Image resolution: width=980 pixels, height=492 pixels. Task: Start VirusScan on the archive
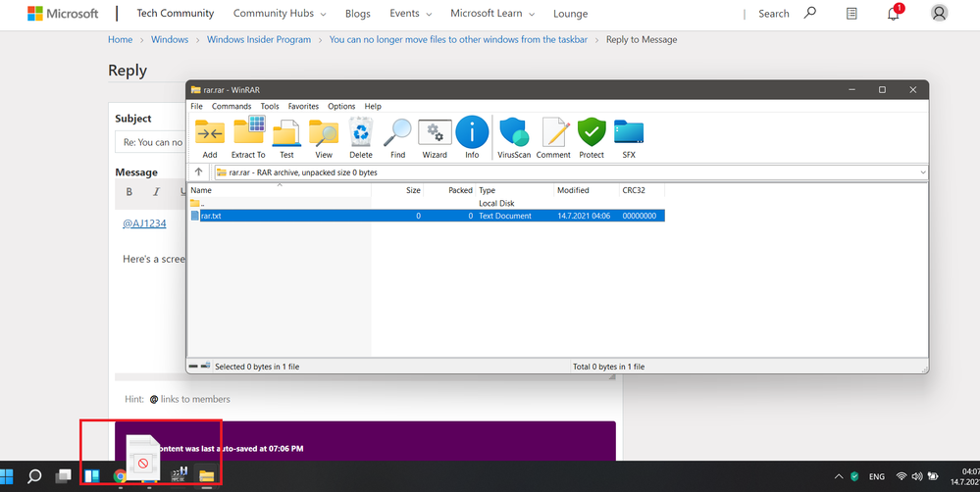514,138
